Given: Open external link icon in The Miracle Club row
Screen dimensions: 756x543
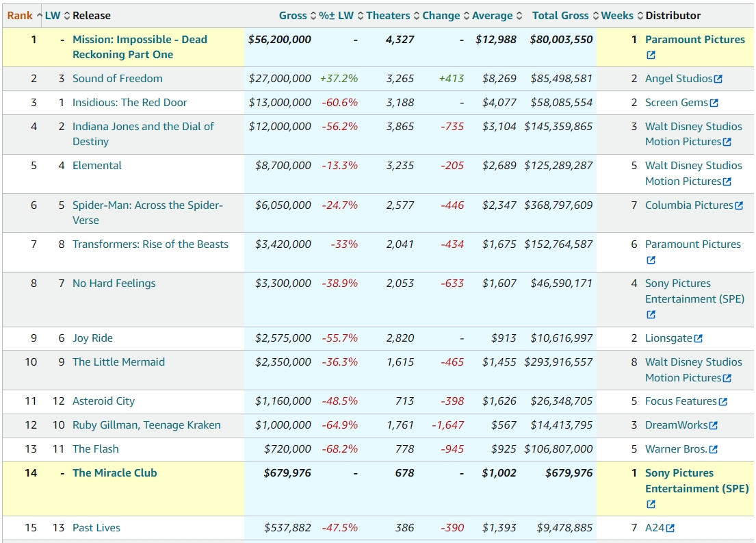Looking at the screenshot, I should pos(651,505).
